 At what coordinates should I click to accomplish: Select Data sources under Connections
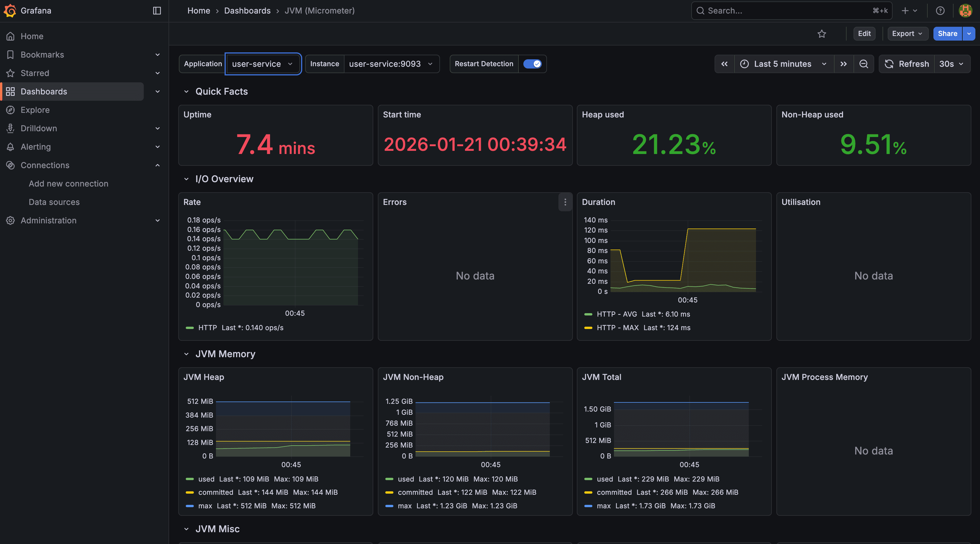tap(54, 202)
